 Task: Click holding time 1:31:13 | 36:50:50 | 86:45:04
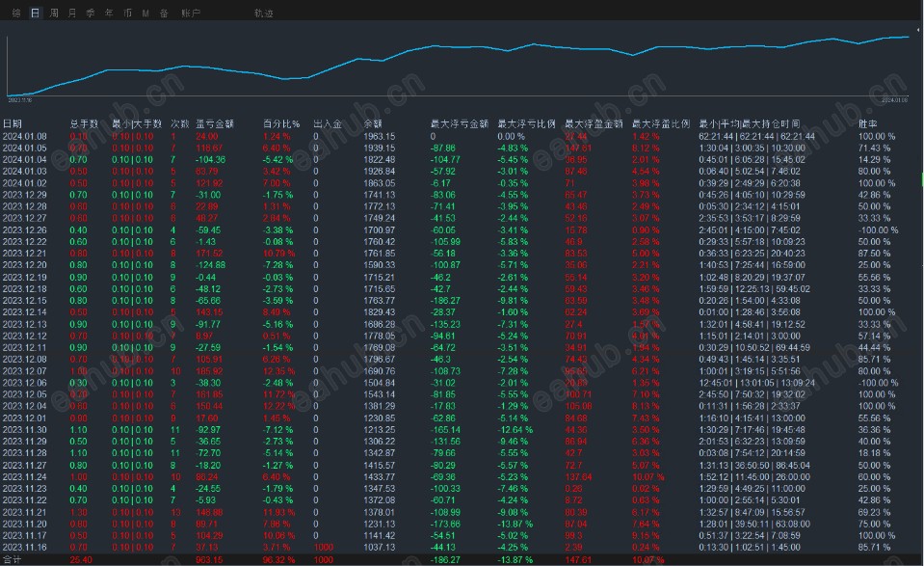[754, 465]
